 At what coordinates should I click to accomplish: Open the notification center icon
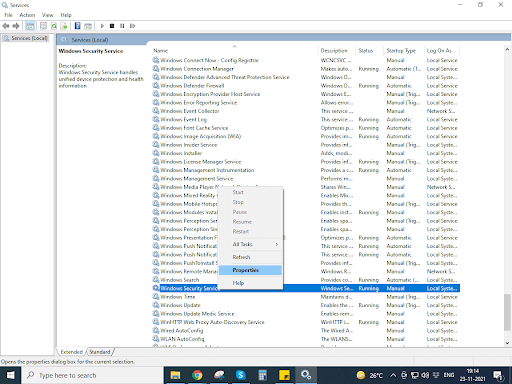499,375
